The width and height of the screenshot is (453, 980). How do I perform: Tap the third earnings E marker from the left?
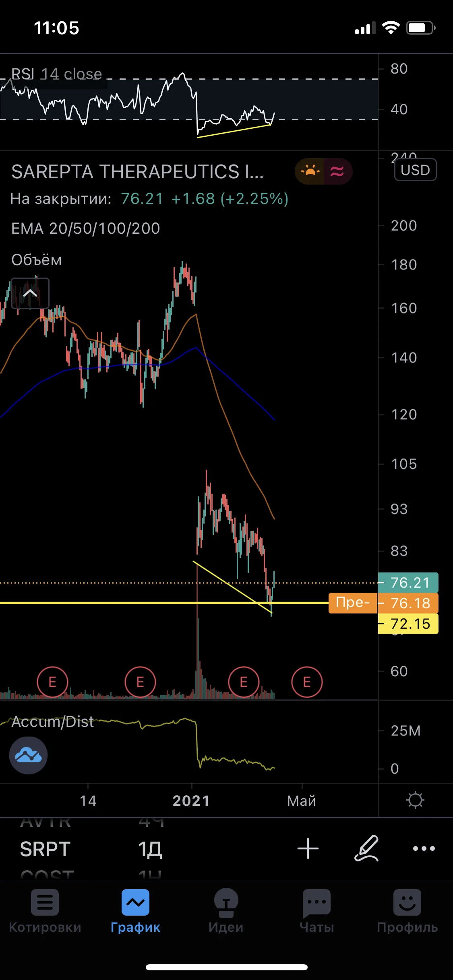[x=244, y=682]
